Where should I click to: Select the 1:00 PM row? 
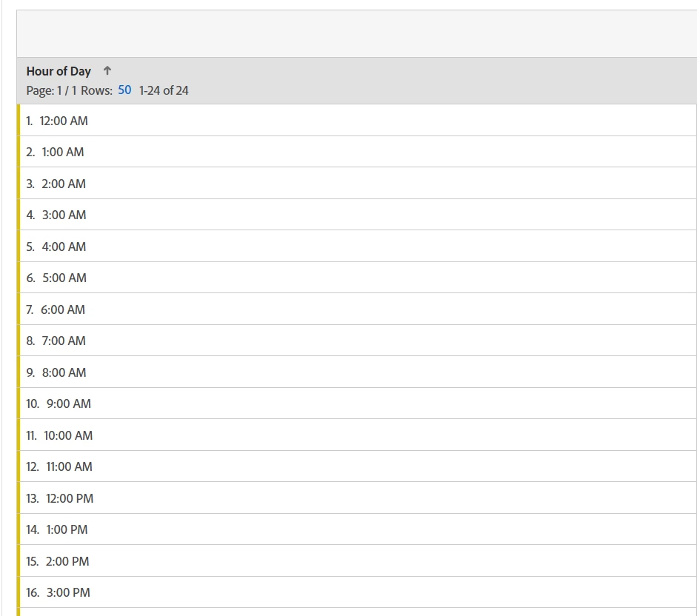[357, 529]
